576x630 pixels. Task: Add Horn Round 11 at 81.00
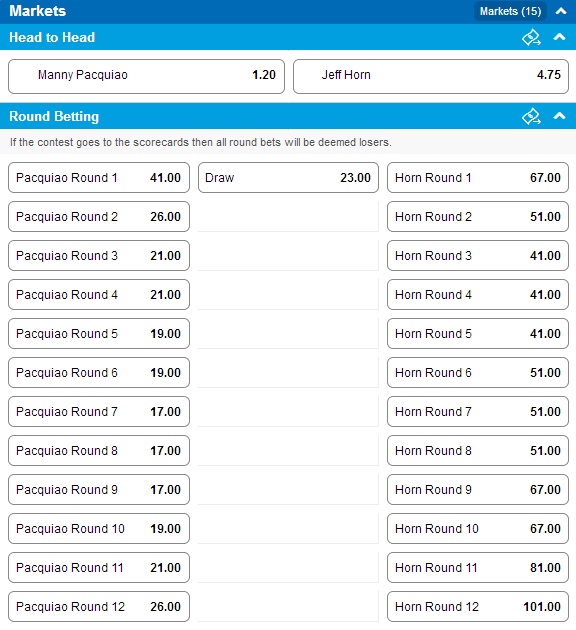point(478,567)
